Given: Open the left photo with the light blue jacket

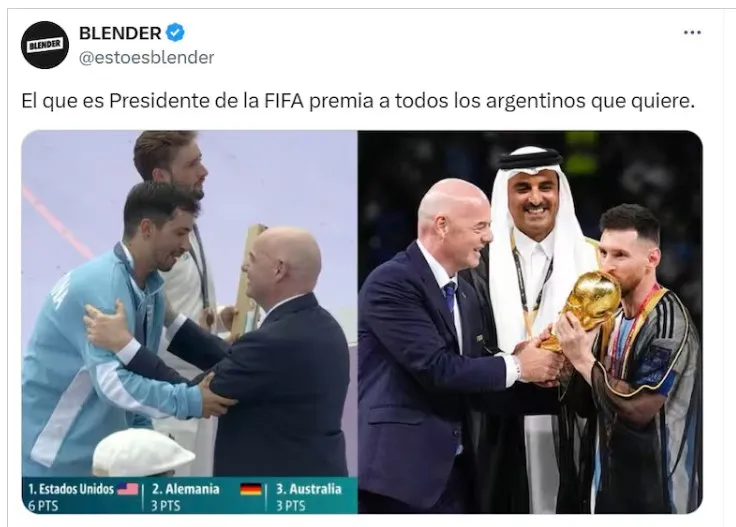Looking at the screenshot, I should [190, 322].
